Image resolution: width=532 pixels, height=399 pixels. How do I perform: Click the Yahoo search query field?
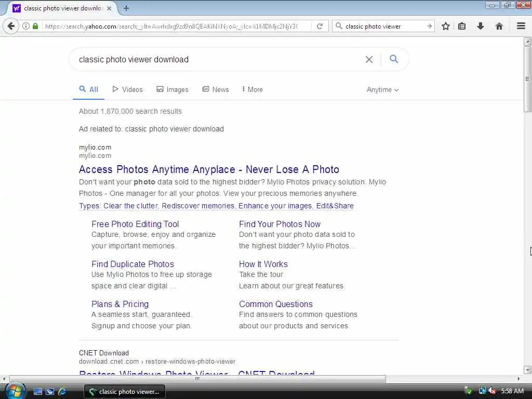[x=217, y=59]
